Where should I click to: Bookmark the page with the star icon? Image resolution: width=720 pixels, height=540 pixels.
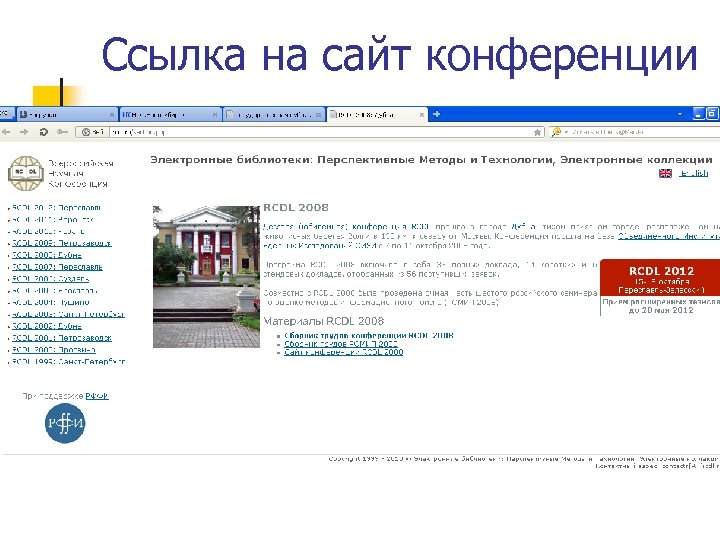click(x=537, y=132)
